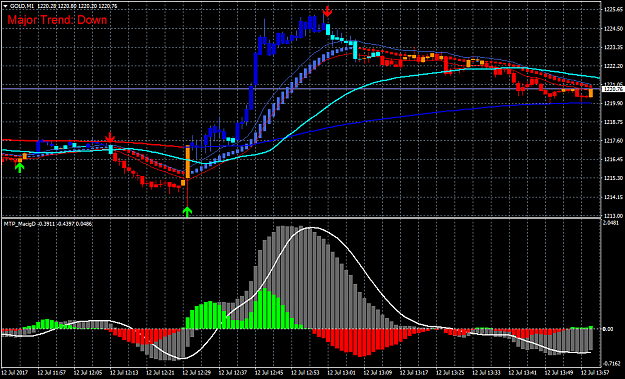The width and height of the screenshot is (625, 379).
Task: Click the 1214.15 price scale label
Action: coord(613,197)
